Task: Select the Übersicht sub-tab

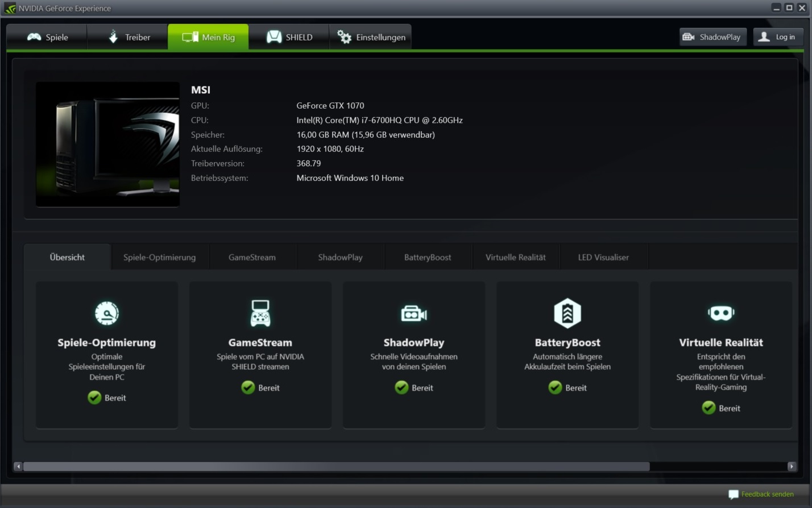Action: 67,257
